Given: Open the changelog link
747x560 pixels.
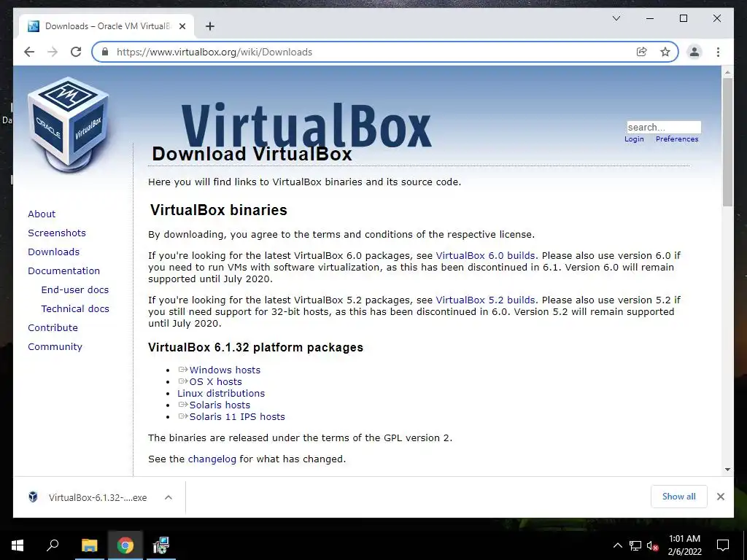Looking at the screenshot, I should pos(212,459).
